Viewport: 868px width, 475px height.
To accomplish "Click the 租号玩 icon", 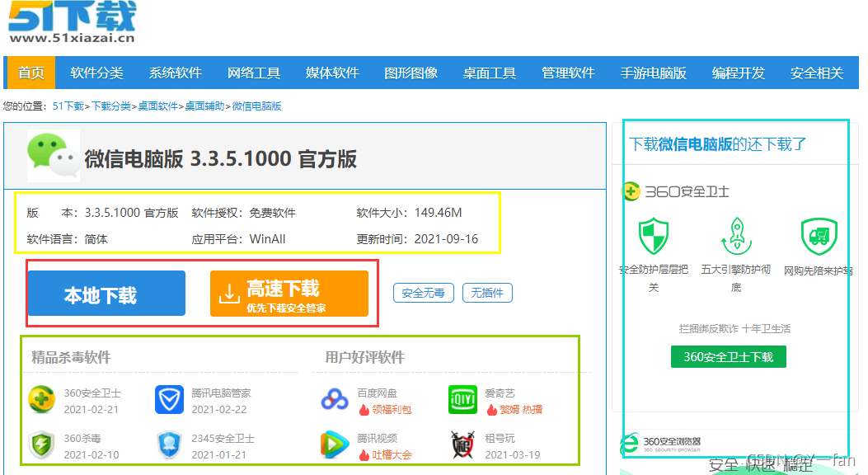I will pyautogui.click(x=462, y=444).
